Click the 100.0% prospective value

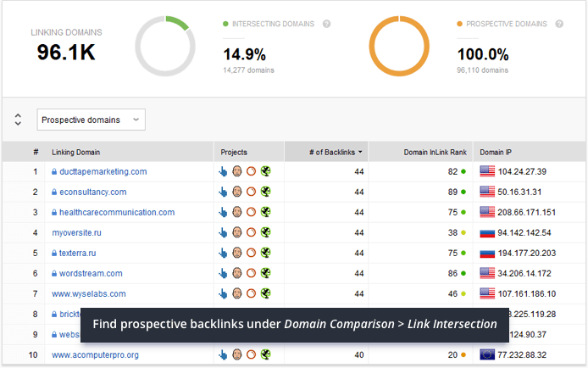pos(483,55)
